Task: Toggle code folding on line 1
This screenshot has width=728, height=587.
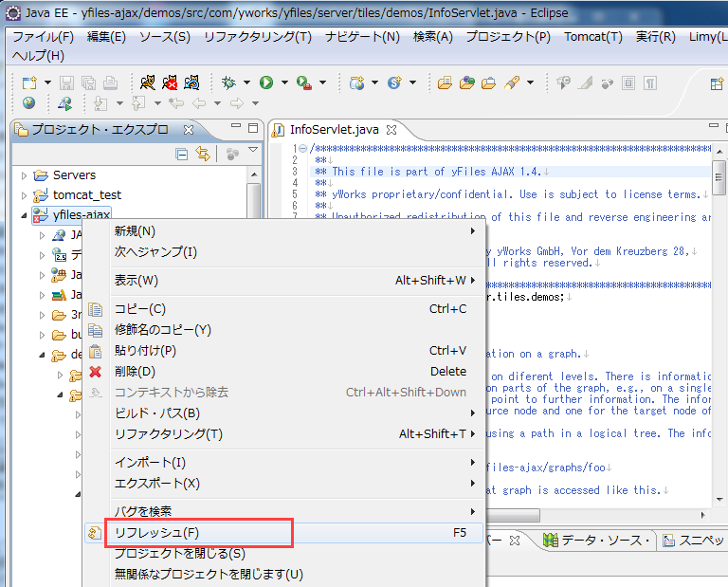Action: click(x=302, y=149)
